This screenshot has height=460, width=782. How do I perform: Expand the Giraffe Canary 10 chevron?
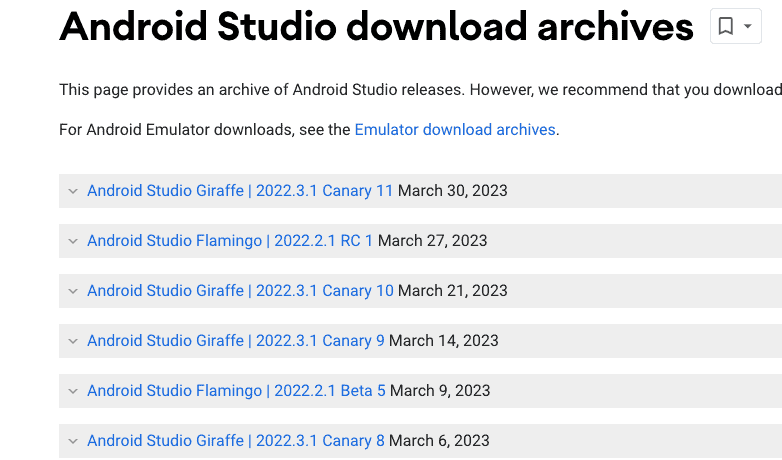(x=72, y=291)
